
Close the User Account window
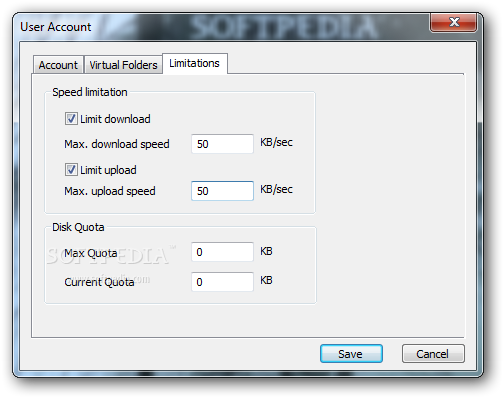pyautogui.click(x=453, y=22)
